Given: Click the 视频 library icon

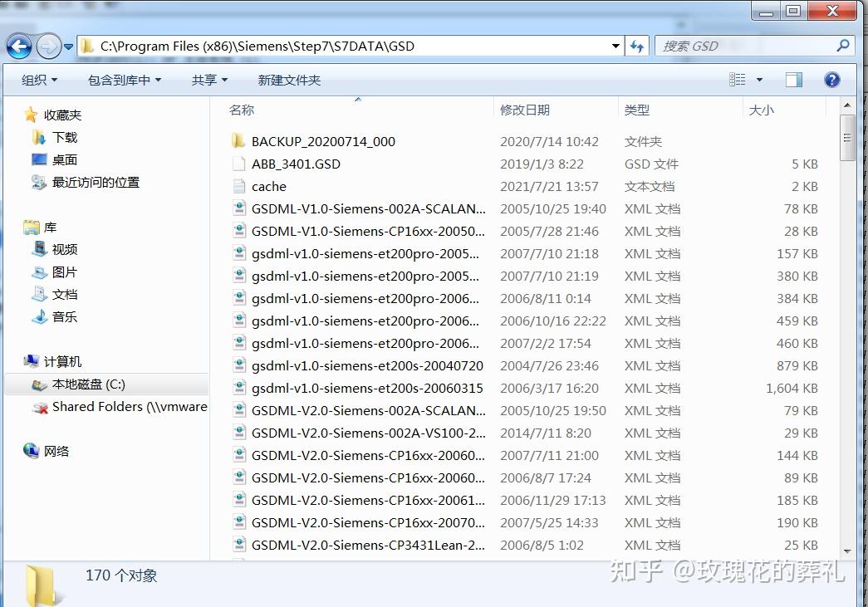Looking at the screenshot, I should coord(39,249).
